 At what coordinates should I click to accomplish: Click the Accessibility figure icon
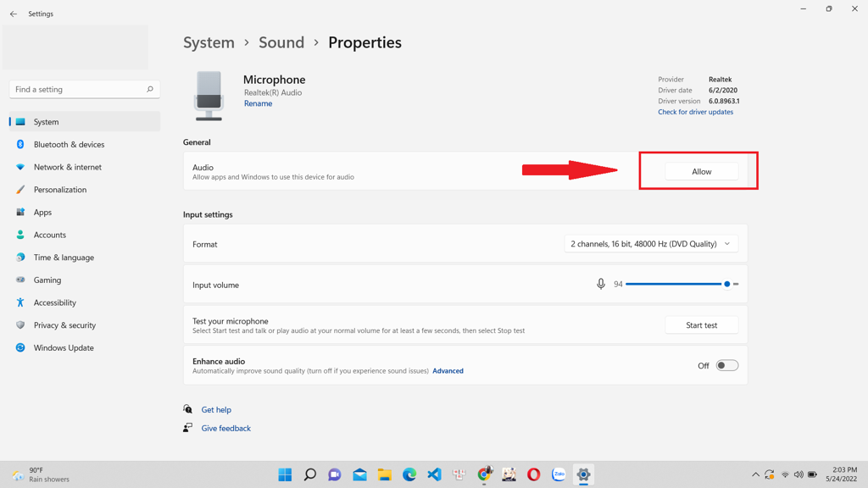(x=20, y=302)
